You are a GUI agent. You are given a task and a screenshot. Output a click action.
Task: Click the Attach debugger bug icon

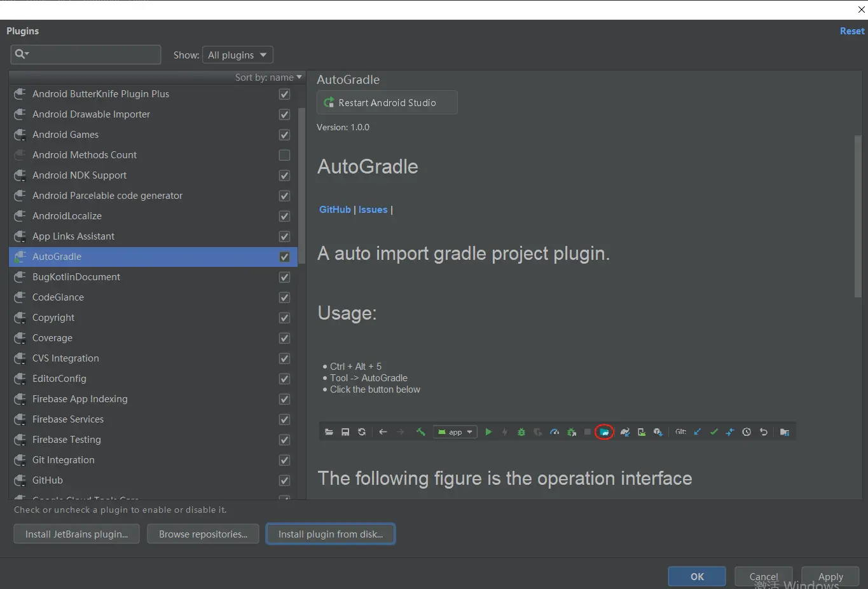pyautogui.click(x=571, y=432)
